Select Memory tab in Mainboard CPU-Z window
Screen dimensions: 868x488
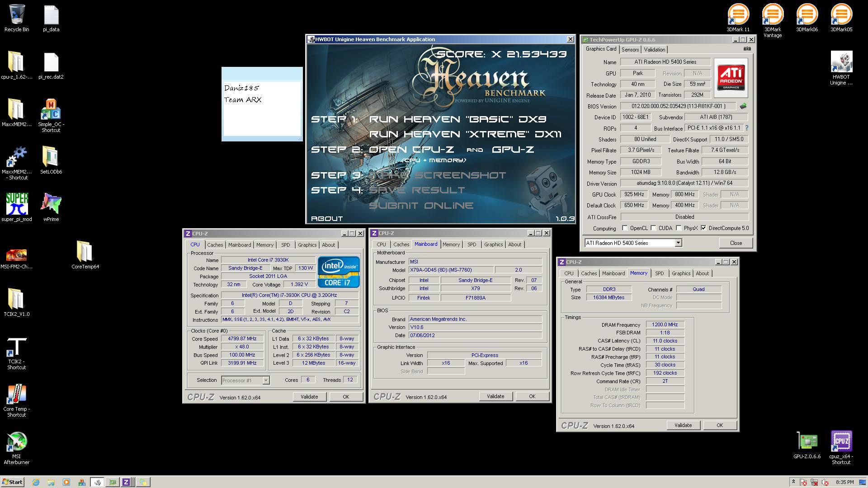(451, 244)
